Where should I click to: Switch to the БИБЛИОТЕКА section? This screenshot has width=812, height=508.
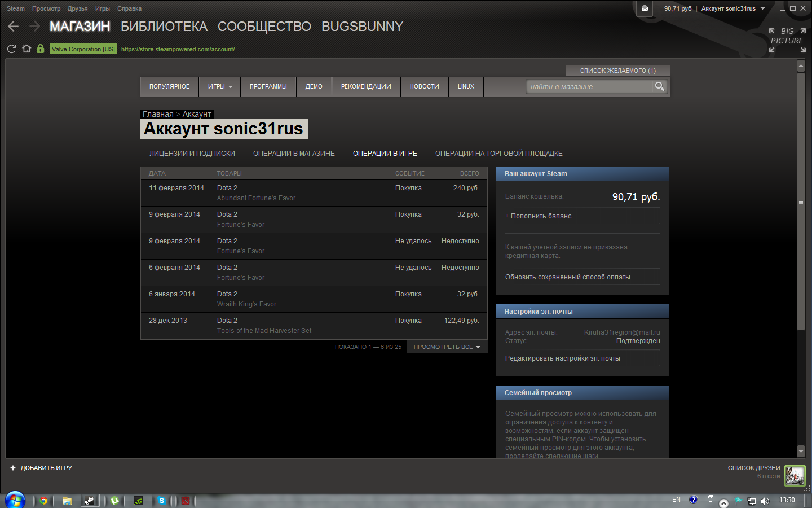click(164, 27)
